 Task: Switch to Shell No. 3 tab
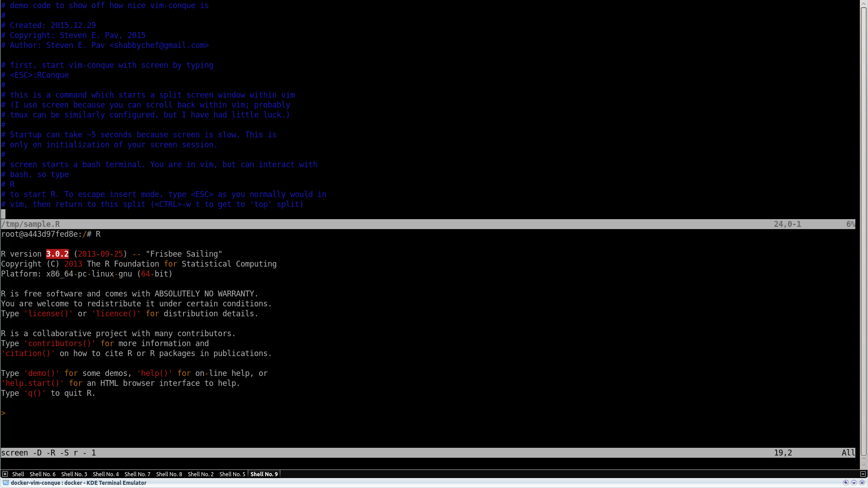coord(74,474)
